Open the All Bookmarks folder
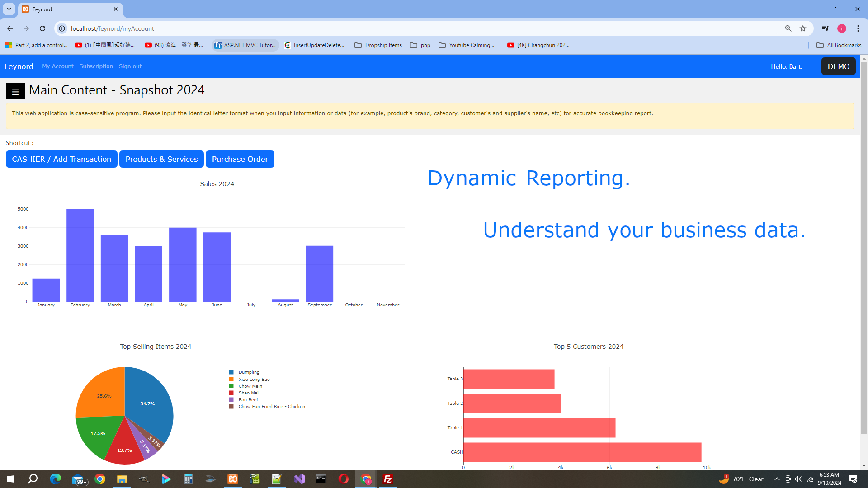The height and width of the screenshot is (488, 868). coord(839,45)
